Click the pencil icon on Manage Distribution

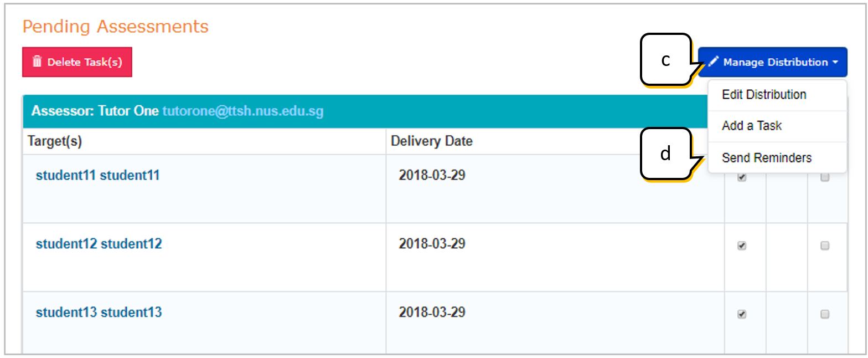[x=713, y=62]
